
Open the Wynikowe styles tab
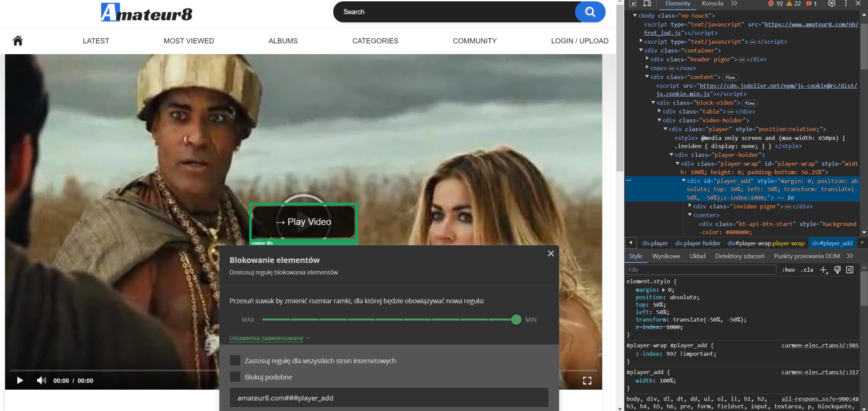coord(666,256)
